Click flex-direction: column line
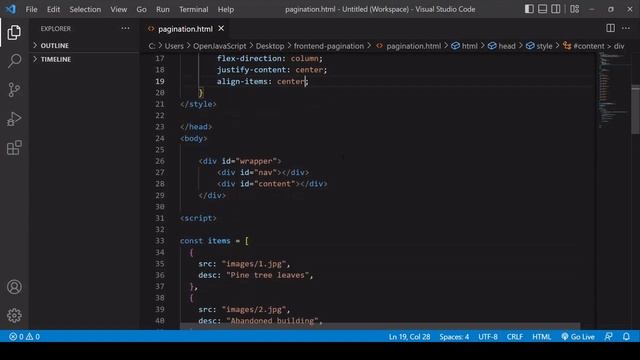The image size is (640, 360). tap(270, 58)
